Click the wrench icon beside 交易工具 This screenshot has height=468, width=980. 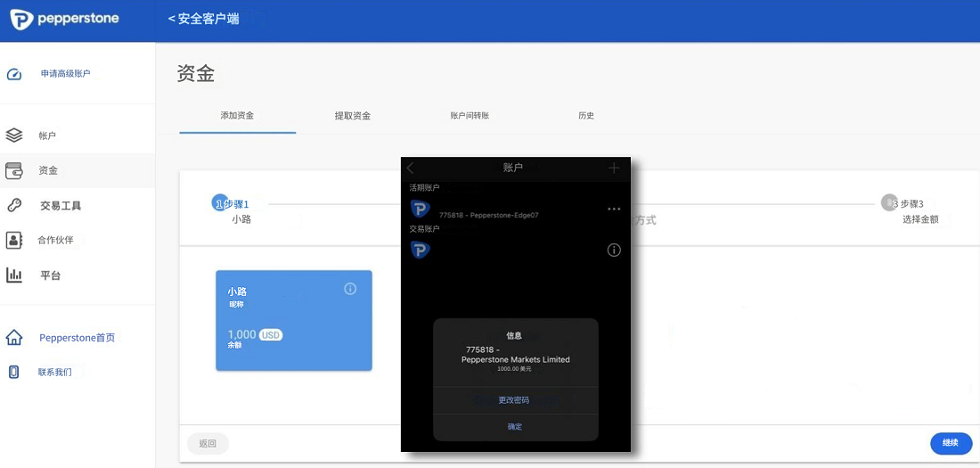pos(13,205)
